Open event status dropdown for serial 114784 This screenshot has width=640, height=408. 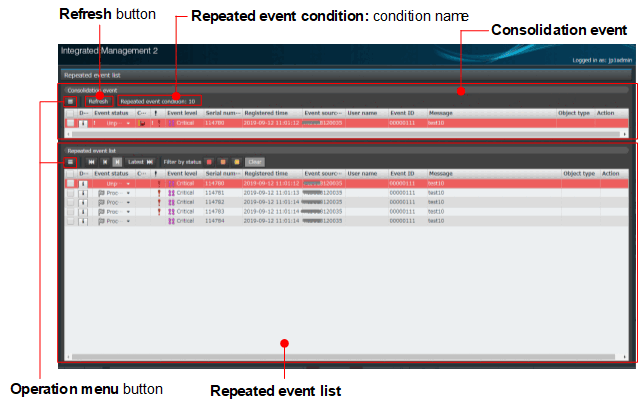click(x=128, y=222)
